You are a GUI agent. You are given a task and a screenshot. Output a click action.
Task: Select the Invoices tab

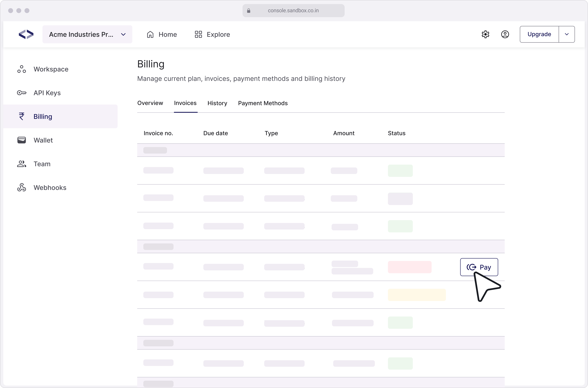point(185,103)
